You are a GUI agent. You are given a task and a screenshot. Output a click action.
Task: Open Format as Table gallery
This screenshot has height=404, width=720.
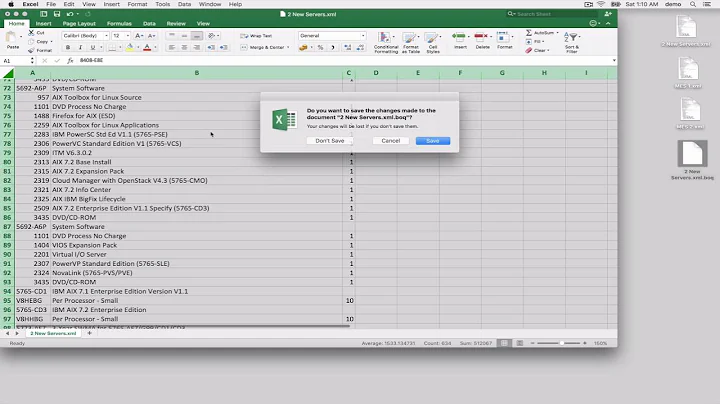tap(411, 42)
